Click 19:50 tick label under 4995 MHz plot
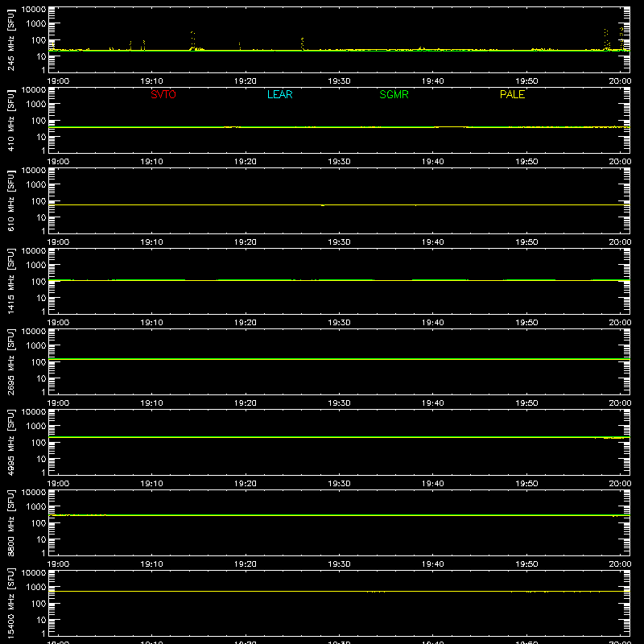The image size is (644, 644). pyautogui.click(x=526, y=484)
